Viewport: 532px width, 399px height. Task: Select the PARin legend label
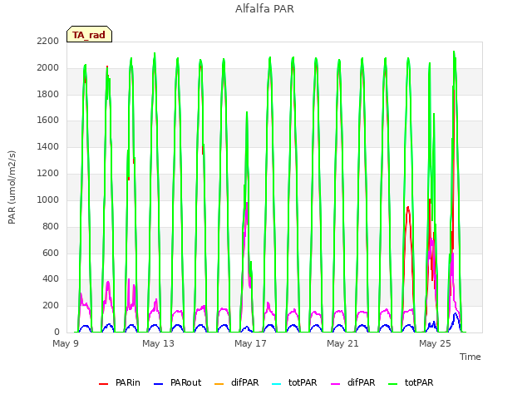pyautogui.click(x=127, y=382)
